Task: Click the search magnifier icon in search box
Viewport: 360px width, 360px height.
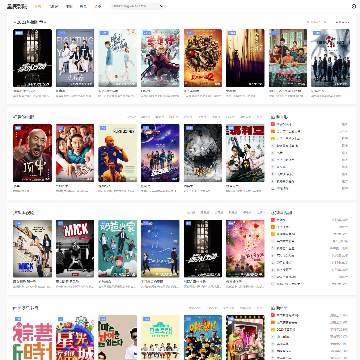Action: 161,6
